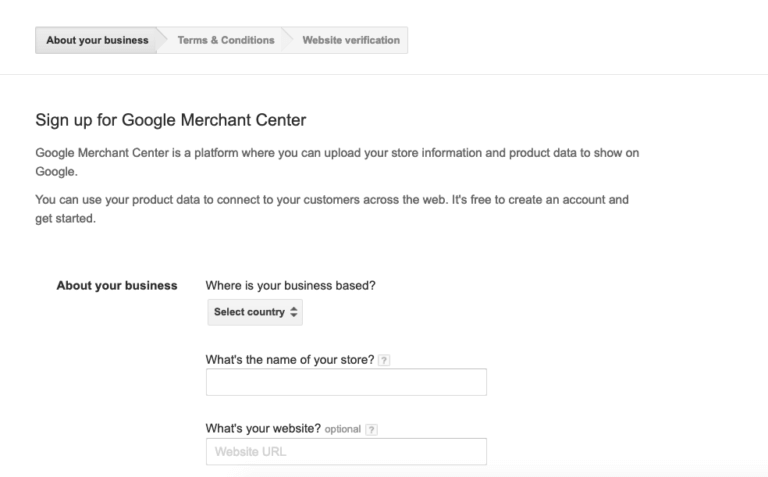The image size is (768, 477).
Task: Click the 'Sign up for Google Merchant Center' heading
Action: pyautogui.click(x=170, y=120)
